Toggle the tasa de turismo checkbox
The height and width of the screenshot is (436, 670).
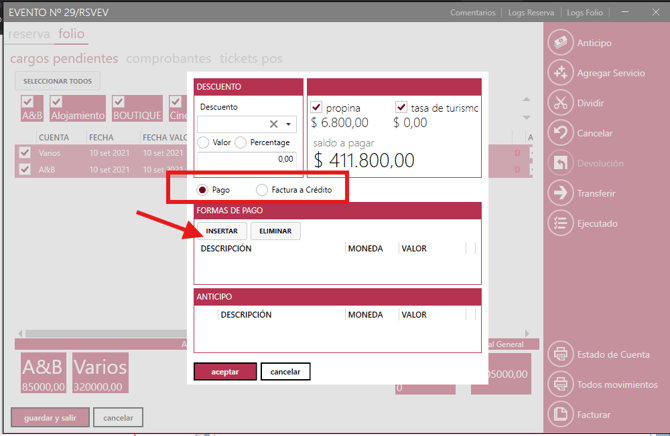coord(402,108)
